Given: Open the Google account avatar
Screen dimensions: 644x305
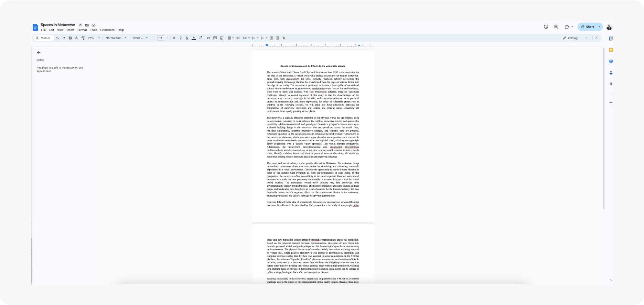Looking at the screenshot, I should pyautogui.click(x=609, y=27).
